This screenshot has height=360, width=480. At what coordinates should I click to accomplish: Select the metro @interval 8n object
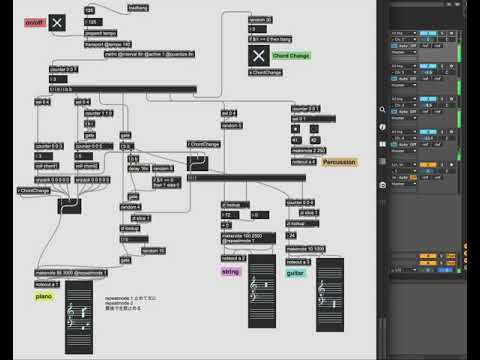[x=149, y=54]
